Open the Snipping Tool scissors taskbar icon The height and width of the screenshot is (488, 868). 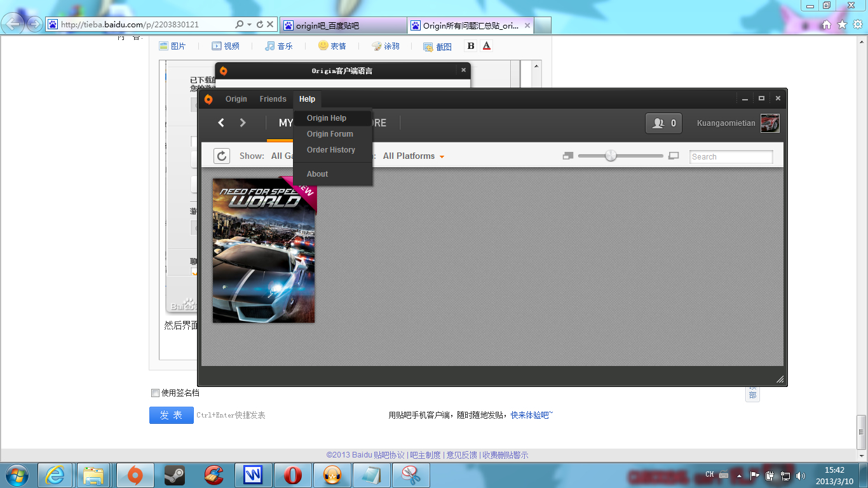point(412,475)
